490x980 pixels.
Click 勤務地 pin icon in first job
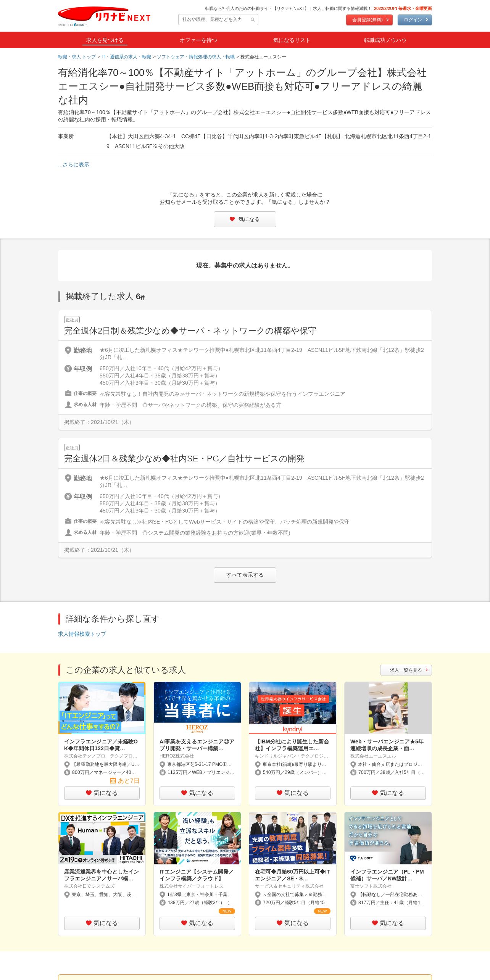coord(68,350)
